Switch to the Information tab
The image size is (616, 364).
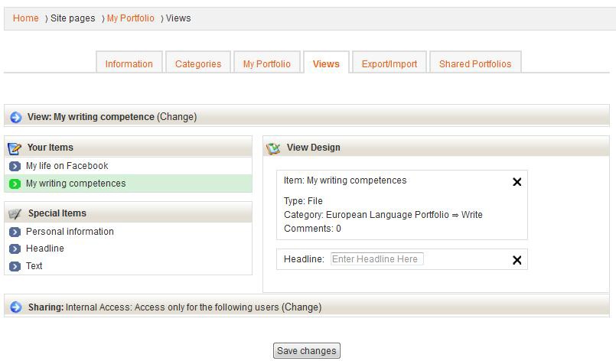pos(129,64)
